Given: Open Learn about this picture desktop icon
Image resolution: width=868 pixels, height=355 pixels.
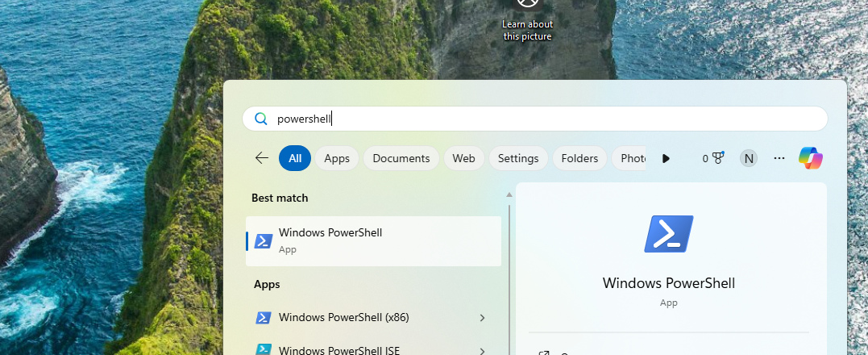Looking at the screenshot, I should coord(528,21).
